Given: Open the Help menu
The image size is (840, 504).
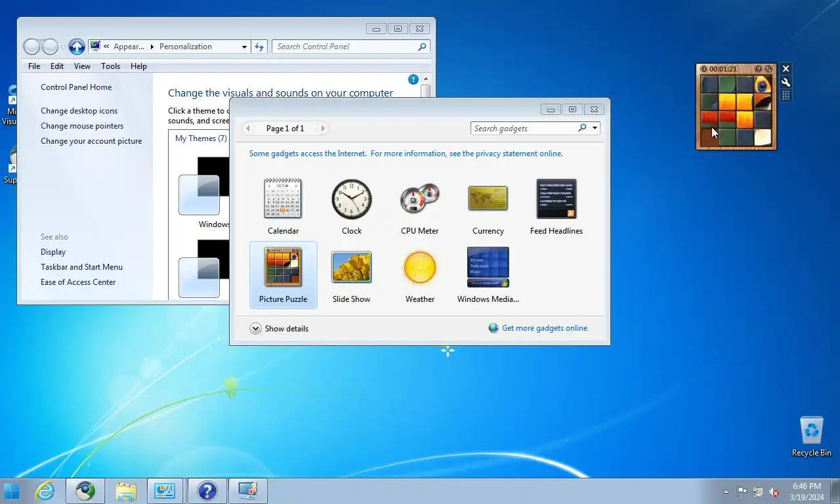Looking at the screenshot, I should coord(138,66).
